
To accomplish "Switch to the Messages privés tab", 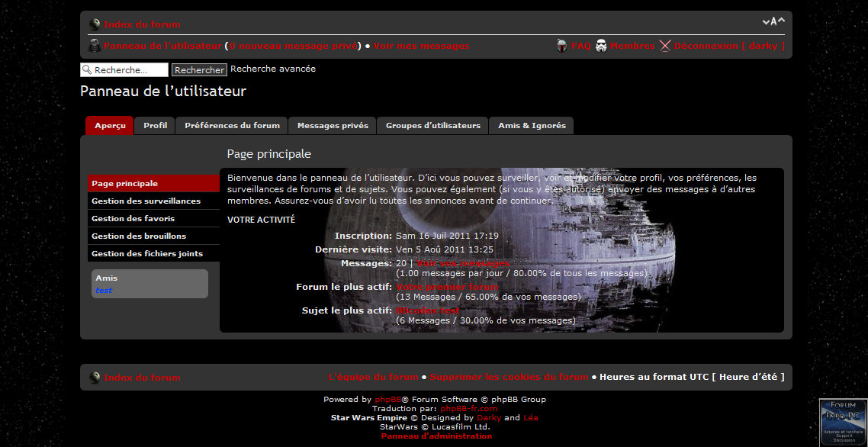I will [x=333, y=126].
